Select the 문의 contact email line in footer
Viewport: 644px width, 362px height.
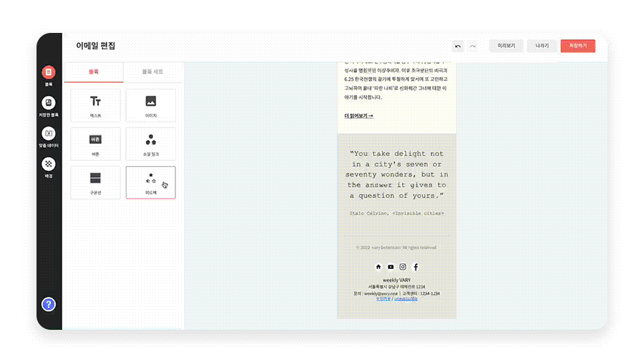click(x=396, y=293)
